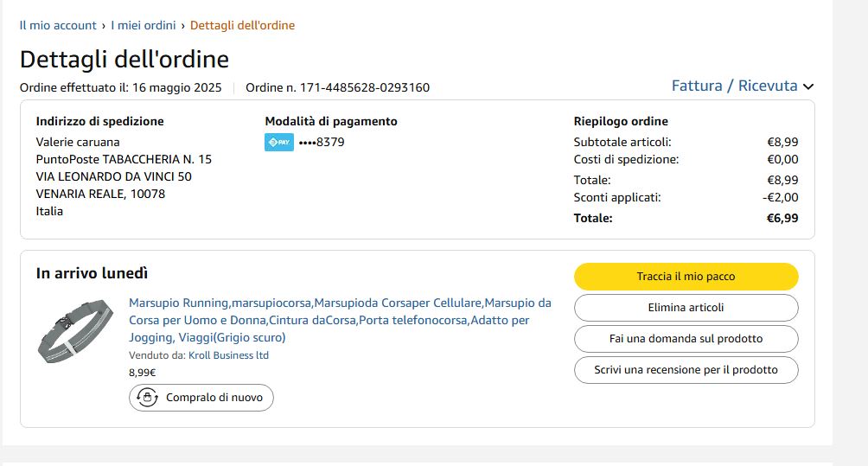Click the masked card number ending 8379
Image resolution: width=868 pixels, height=466 pixels.
pyautogui.click(x=322, y=143)
